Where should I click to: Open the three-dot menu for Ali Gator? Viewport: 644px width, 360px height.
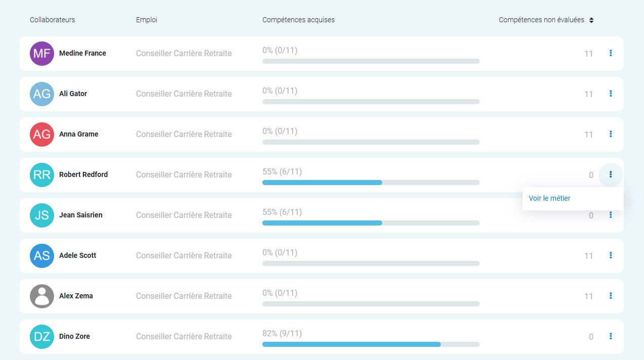coord(611,94)
